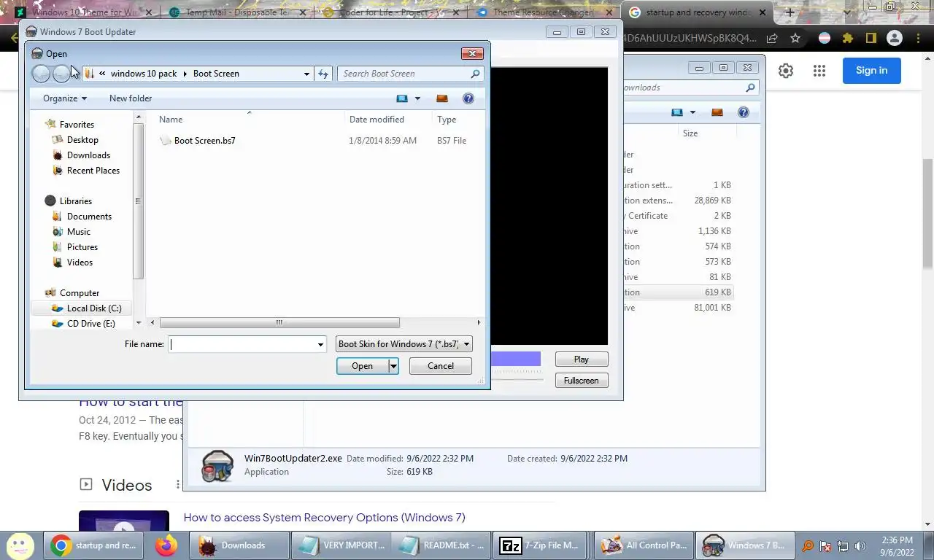Open Chrome profile avatar icon

[x=894, y=38]
